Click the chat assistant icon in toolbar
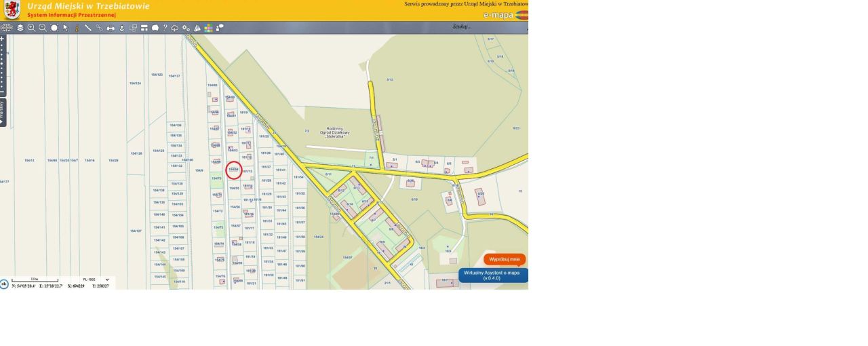The height and width of the screenshot is (346, 868). pos(220,28)
